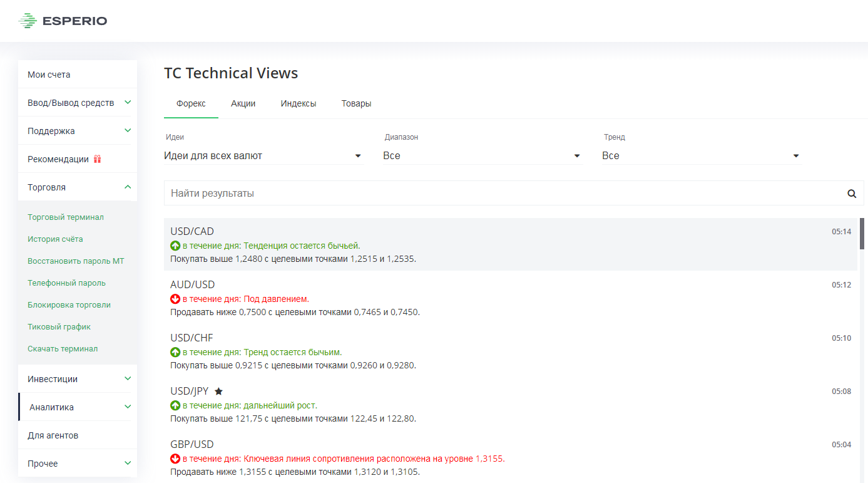Open the Диапазон dropdown

(x=483, y=155)
